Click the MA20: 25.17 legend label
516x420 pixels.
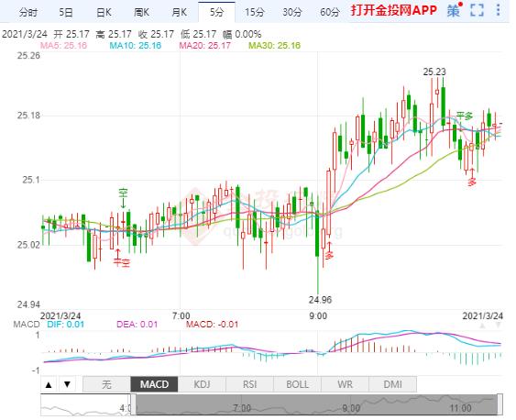[x=204, y=46]
